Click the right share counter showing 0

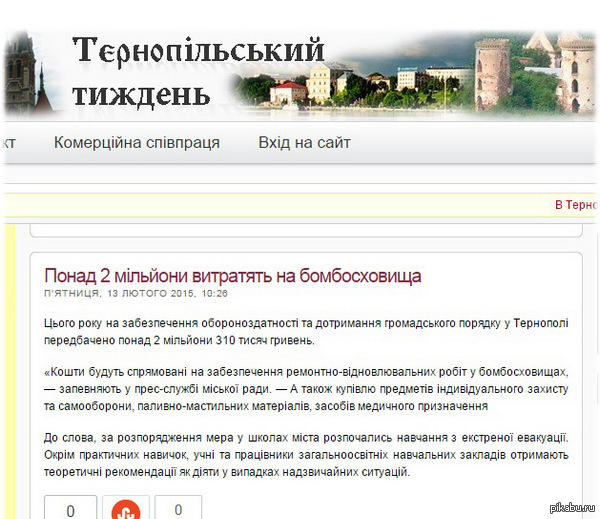tap(178, 508)
